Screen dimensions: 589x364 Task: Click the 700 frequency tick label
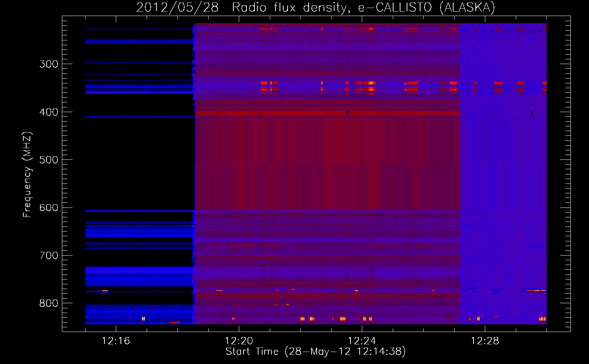[49, 256]
